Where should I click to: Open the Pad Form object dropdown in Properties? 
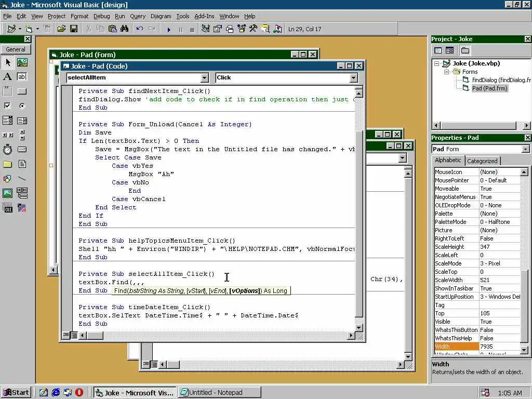525,149
